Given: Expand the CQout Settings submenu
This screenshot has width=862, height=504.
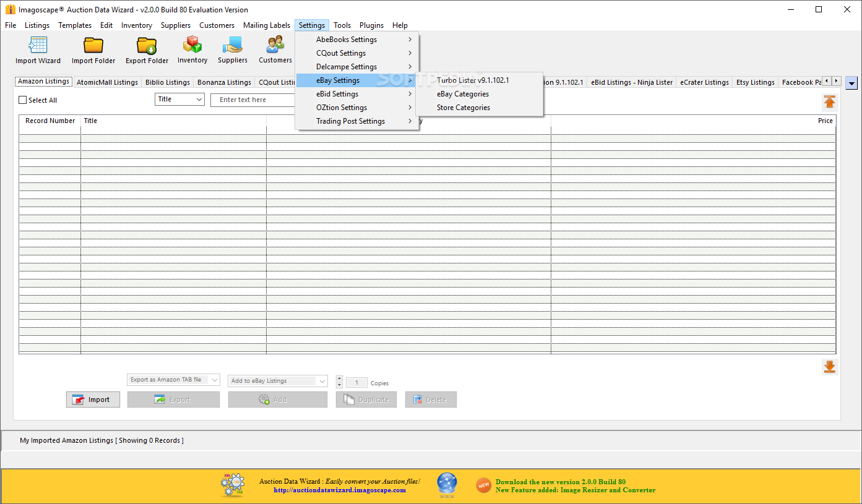Looking at the screenshot, I should point(358,53).
